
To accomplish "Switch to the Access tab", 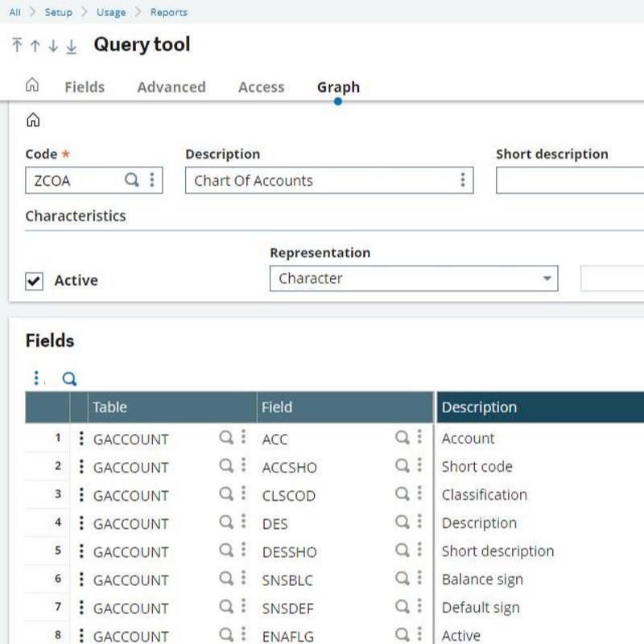I will [260, 87].
